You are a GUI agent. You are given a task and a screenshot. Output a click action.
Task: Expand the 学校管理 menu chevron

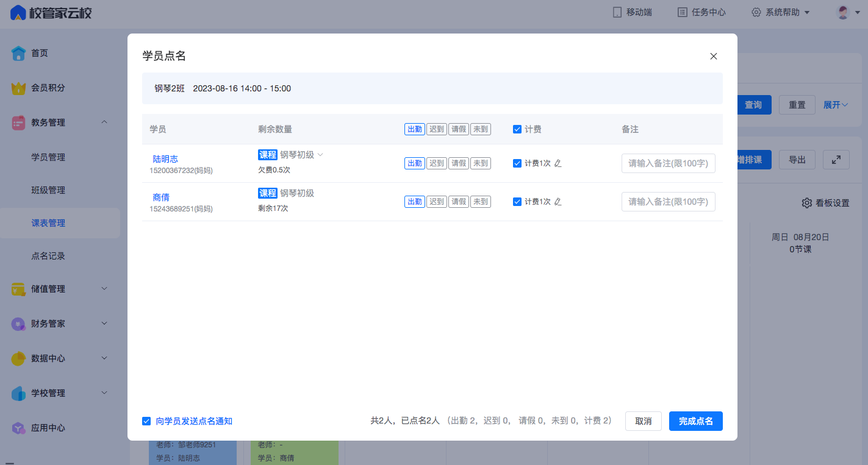(104, 393)
